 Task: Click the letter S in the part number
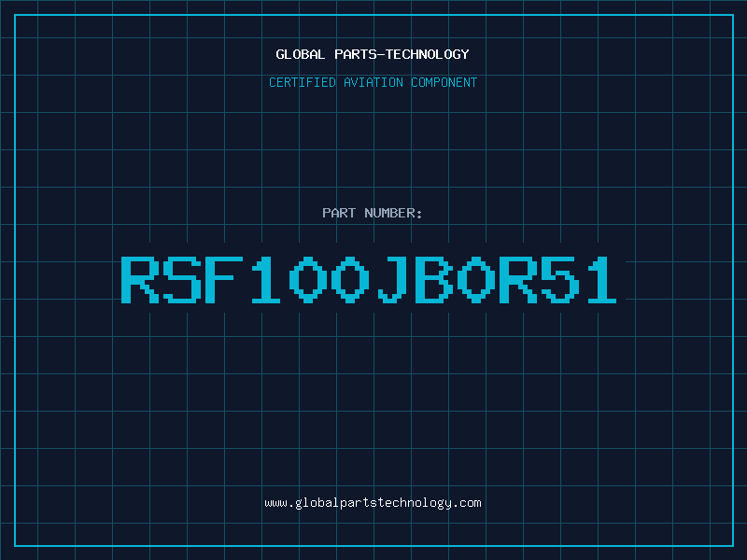(182, 279)
